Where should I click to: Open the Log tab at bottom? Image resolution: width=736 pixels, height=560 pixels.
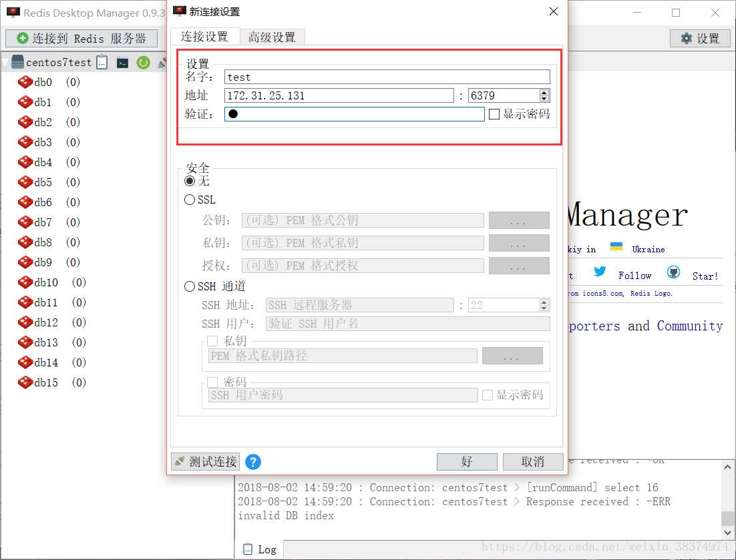pos(259,549)
